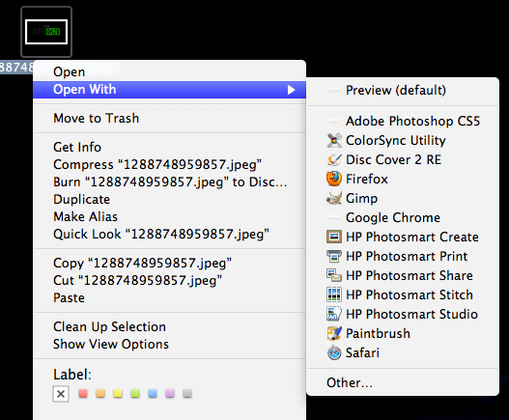
Task: Apply the blue label color
Action: click(153, 394)
